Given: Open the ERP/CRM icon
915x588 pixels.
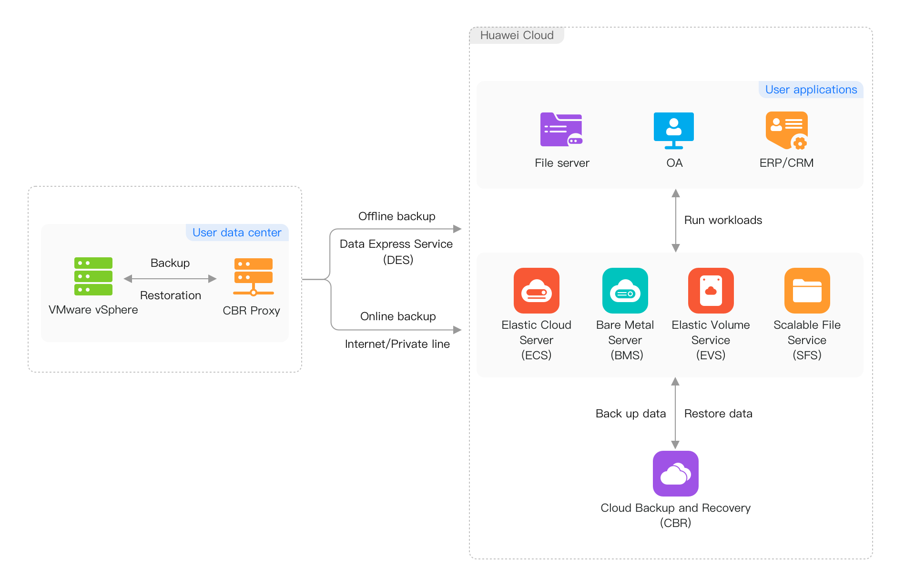Looking at the screenshot, I should pos(786,130).
